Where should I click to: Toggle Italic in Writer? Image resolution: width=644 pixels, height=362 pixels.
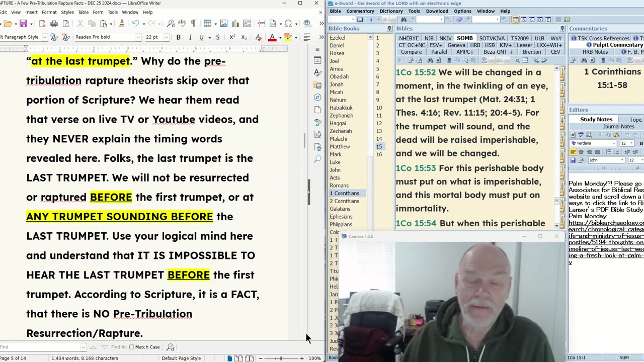[190, 37]
